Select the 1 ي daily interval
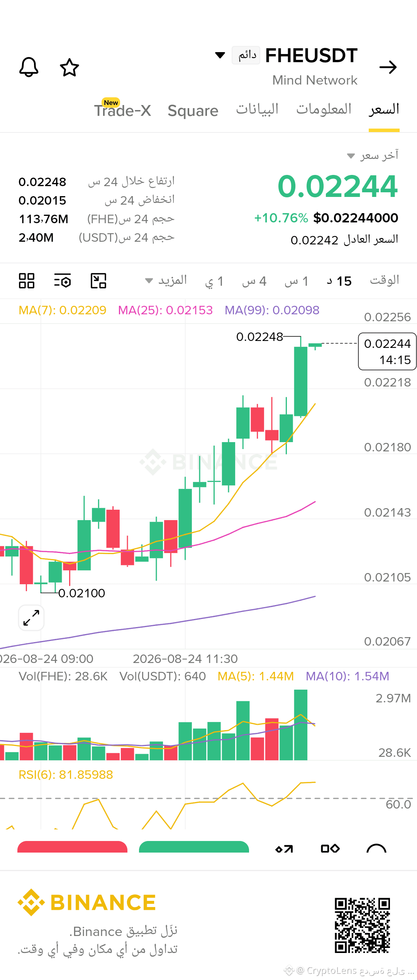This screenshot has width=417, height=980. click(x=214, y=281)
